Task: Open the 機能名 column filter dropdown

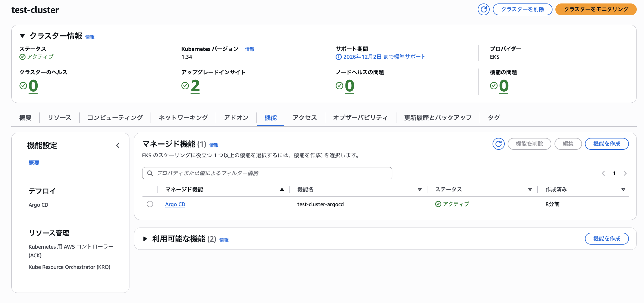Action: [x=420, y=189]
